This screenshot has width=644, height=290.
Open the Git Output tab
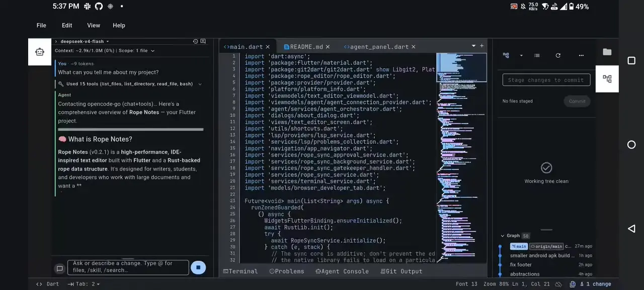401,271
